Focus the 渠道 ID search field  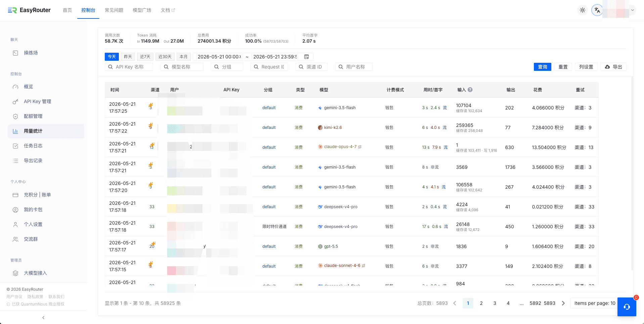click(312, 67)
